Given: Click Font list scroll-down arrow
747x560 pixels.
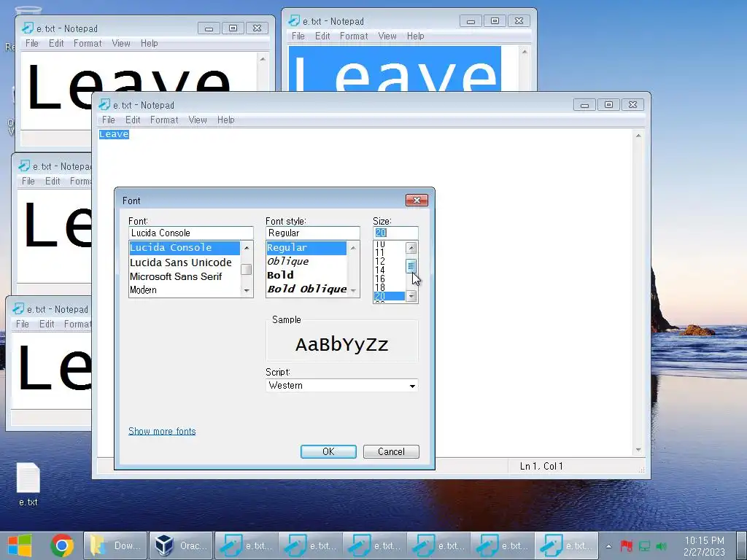Looking at the screenshot, I should tap(247, 290).
